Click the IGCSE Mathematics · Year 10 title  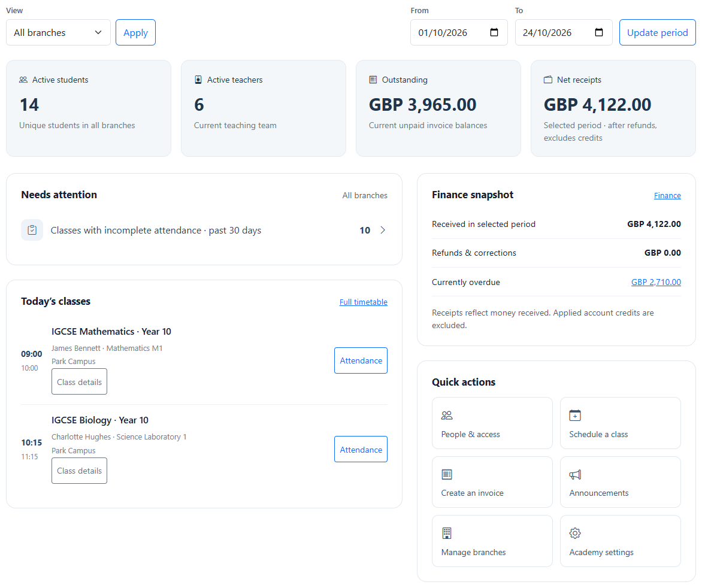111,332
